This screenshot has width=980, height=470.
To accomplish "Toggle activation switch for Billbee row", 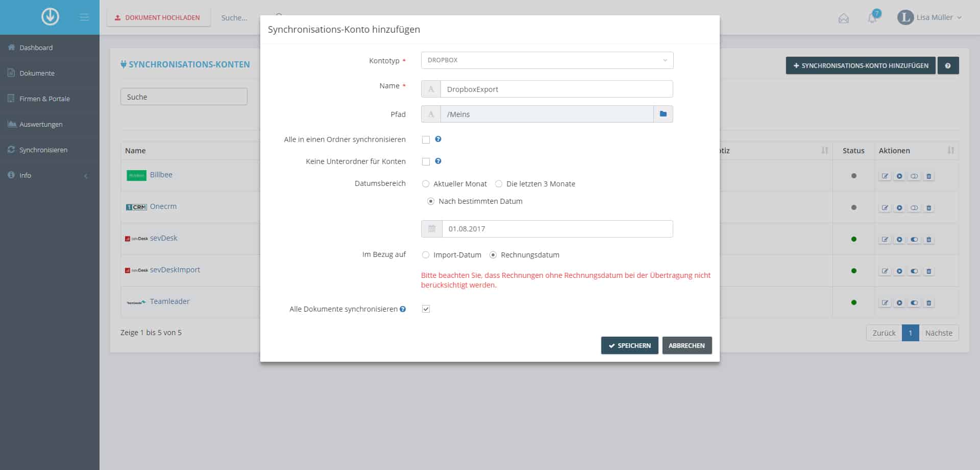I will (914, 176).
